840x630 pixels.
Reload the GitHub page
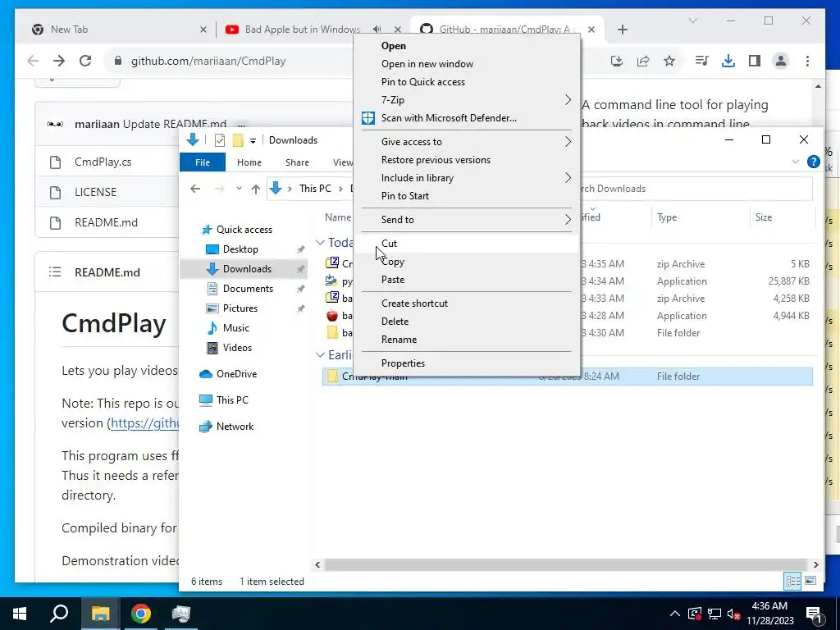click(x=85, y=61)
